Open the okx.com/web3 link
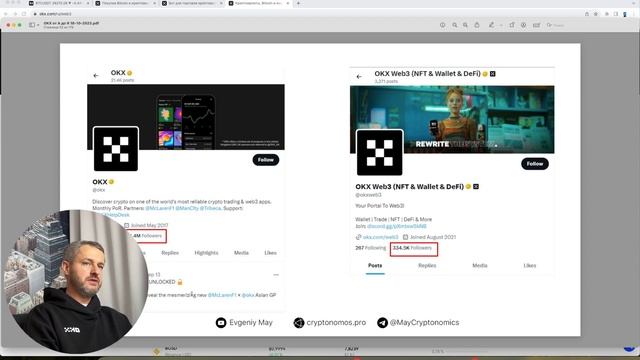This screenshot has height=360, width=640. click(380, 237)
